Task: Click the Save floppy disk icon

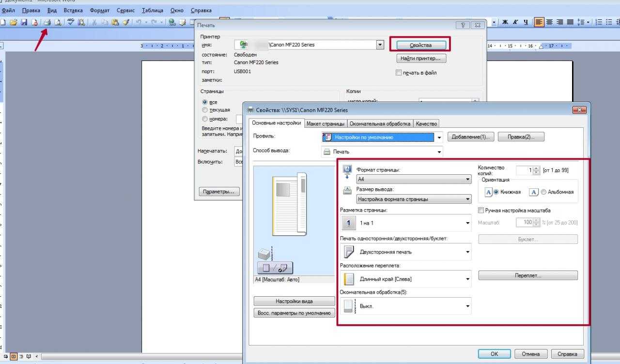Action: coord(24,22)
